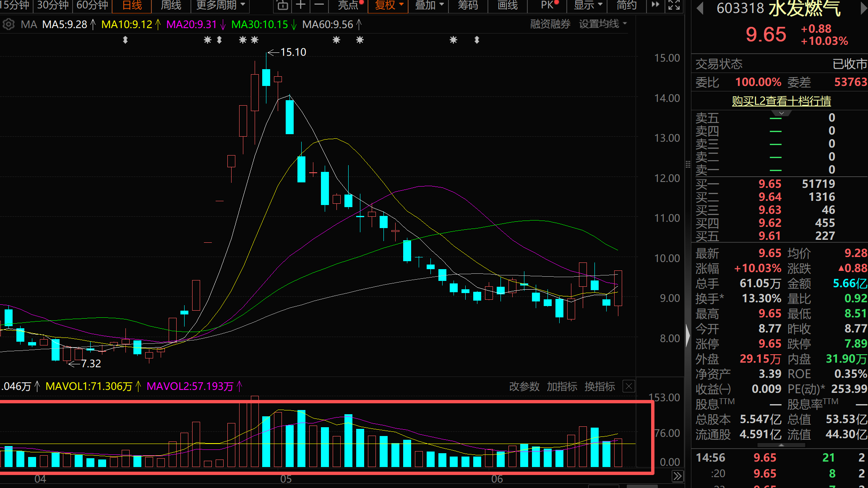Open 设置均线 moving average dropdown
Viewport: 868px width, 488px height.
pos(603,24)
